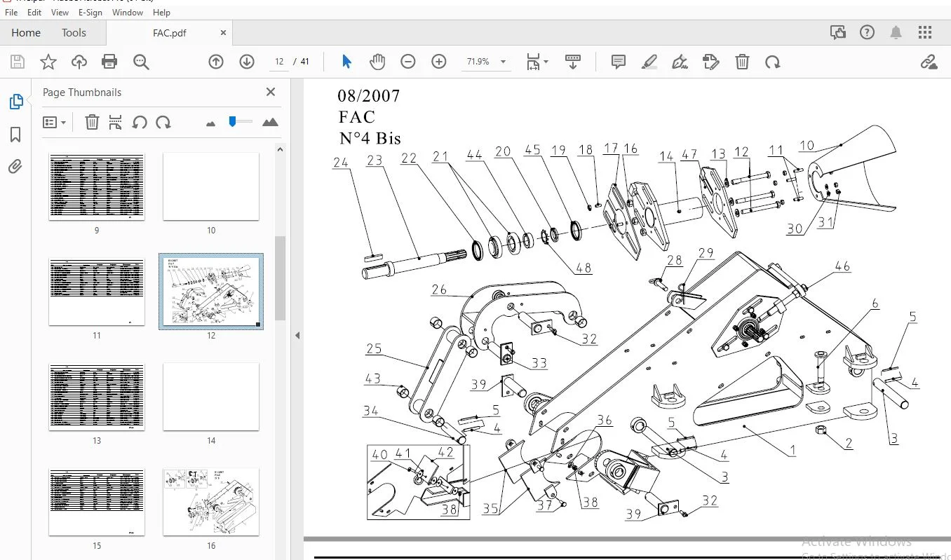Adjust the thumbnail size slider
Viewport: 951px width, 560px height.
(x=232, y=122)
